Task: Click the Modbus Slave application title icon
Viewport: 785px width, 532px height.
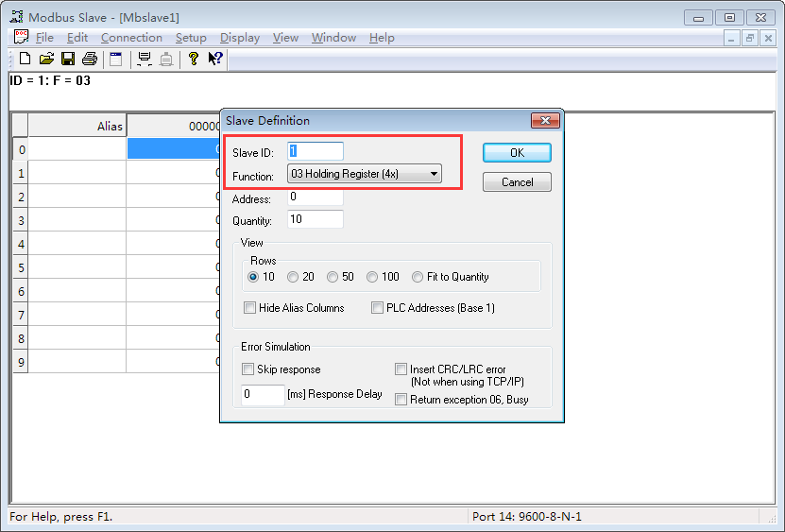Action: (16, 17)
